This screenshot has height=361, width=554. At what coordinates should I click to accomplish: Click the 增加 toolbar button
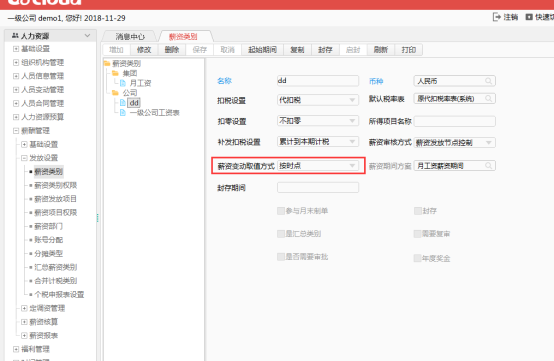click(116, 50)
